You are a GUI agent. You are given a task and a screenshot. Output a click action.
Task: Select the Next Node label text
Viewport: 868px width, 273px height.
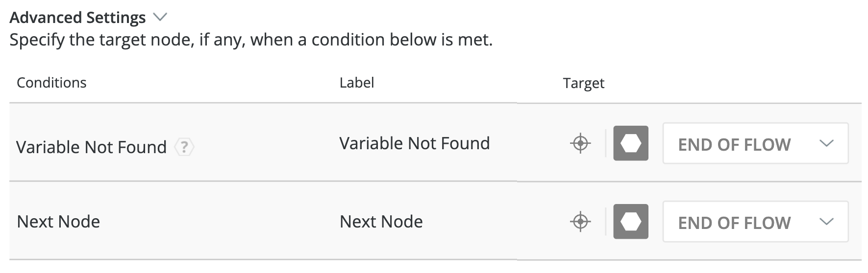[x=381, y=222]
